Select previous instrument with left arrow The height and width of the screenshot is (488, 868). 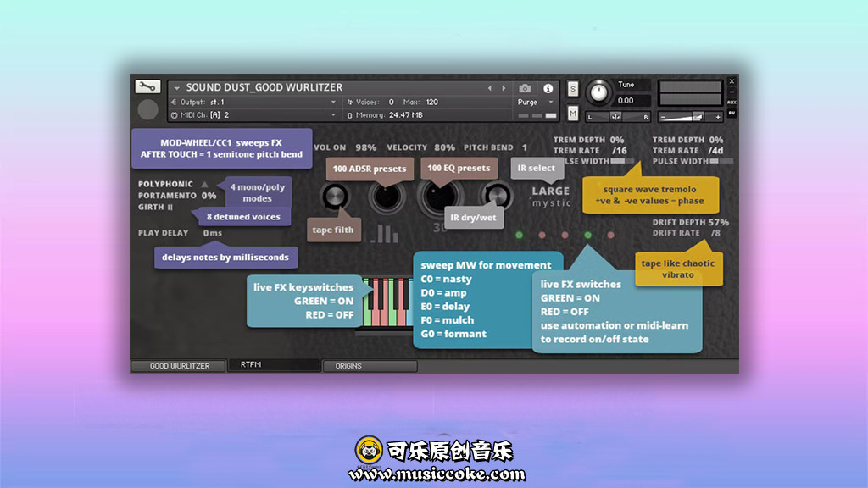tap(489, 88)
